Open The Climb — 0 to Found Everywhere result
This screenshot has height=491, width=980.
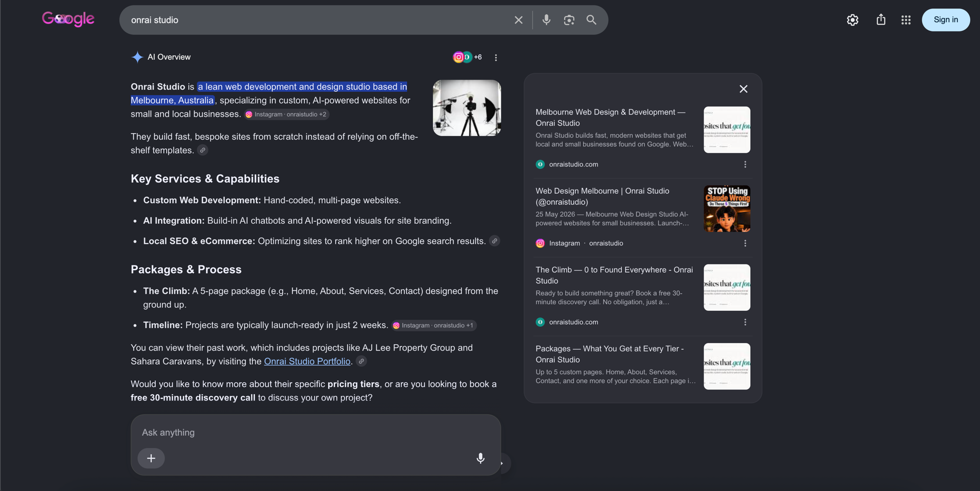tap(614, 275)
